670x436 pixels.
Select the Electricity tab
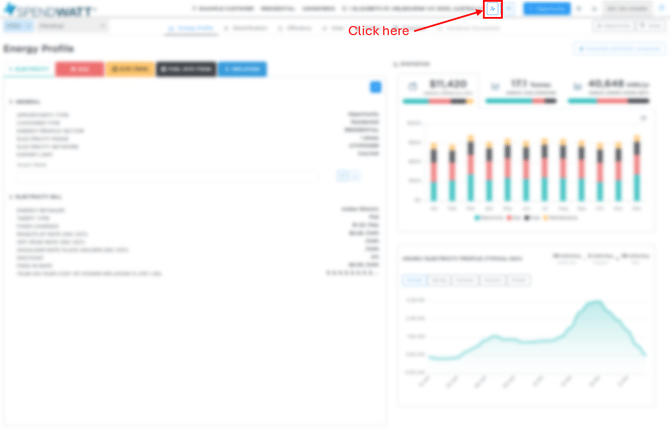point(27,69)
